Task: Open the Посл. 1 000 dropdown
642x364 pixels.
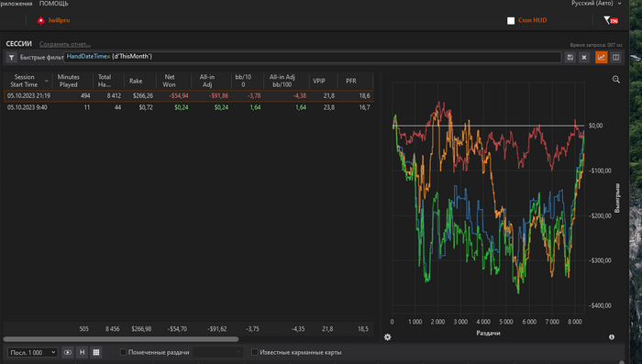Action: [x=32, y=352]
